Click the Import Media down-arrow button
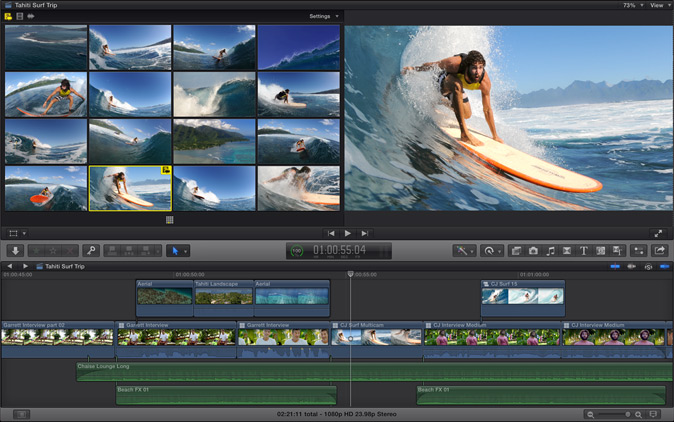Screen dimensions: 674x422 pos(15,251)
